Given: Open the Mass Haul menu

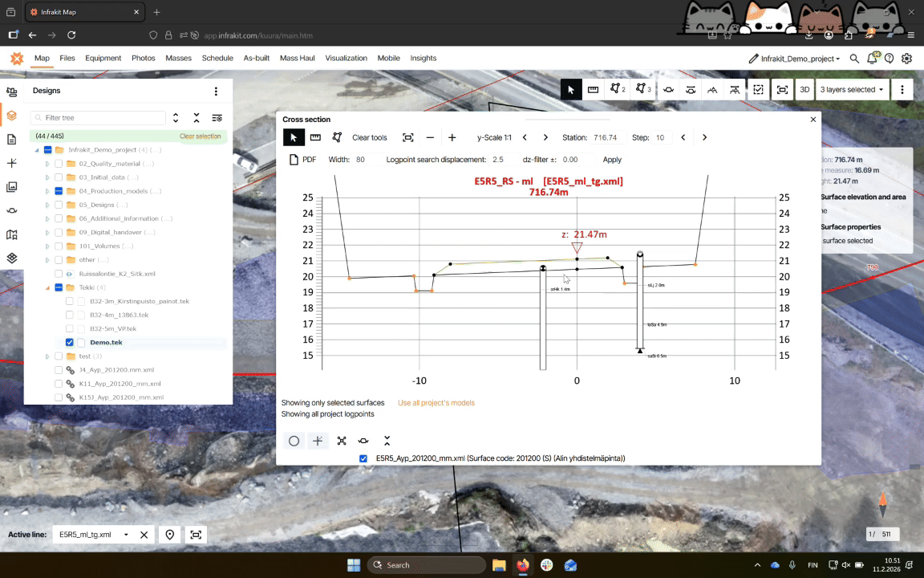Looking at the screenshot, I should click(297, 58).
